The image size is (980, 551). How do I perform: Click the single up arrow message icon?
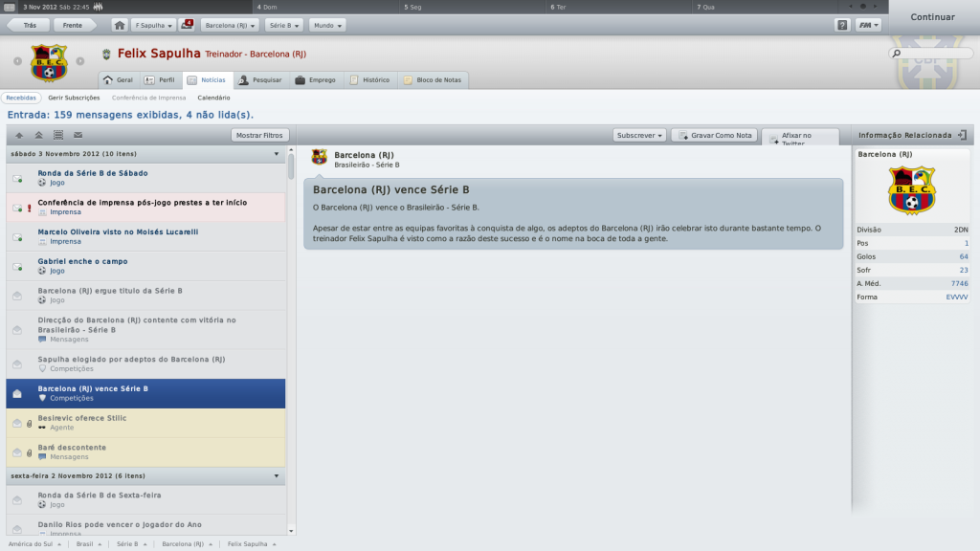[x=19, y=135]
